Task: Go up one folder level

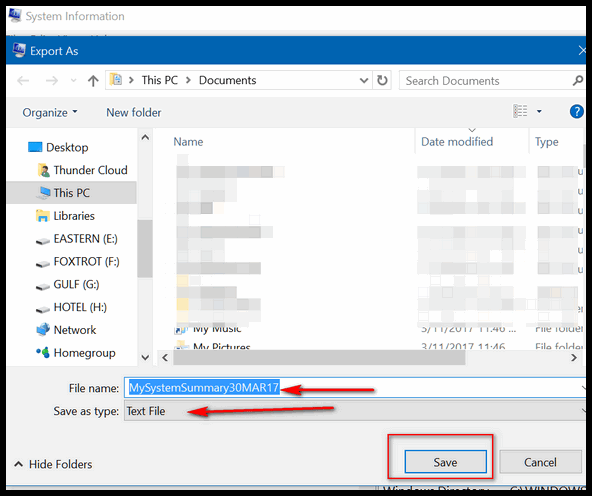Action: [93, 80]
